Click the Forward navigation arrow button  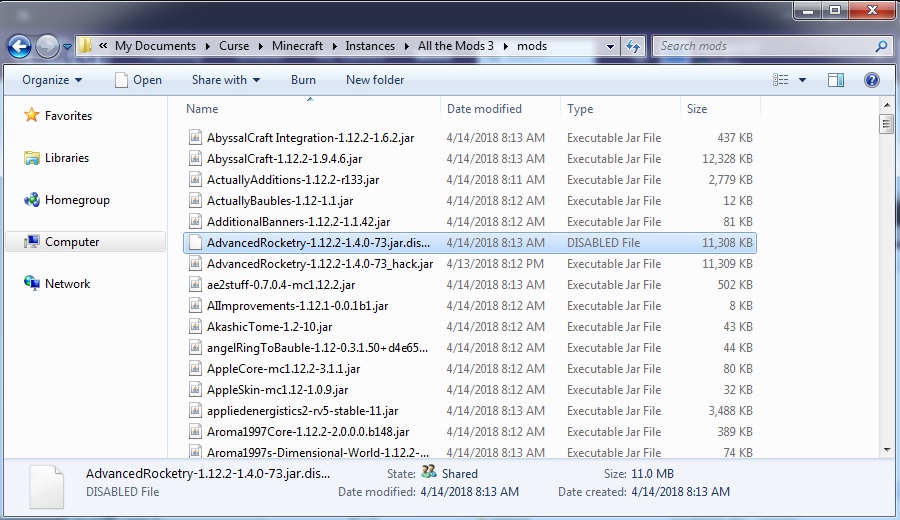coord(47,46)
